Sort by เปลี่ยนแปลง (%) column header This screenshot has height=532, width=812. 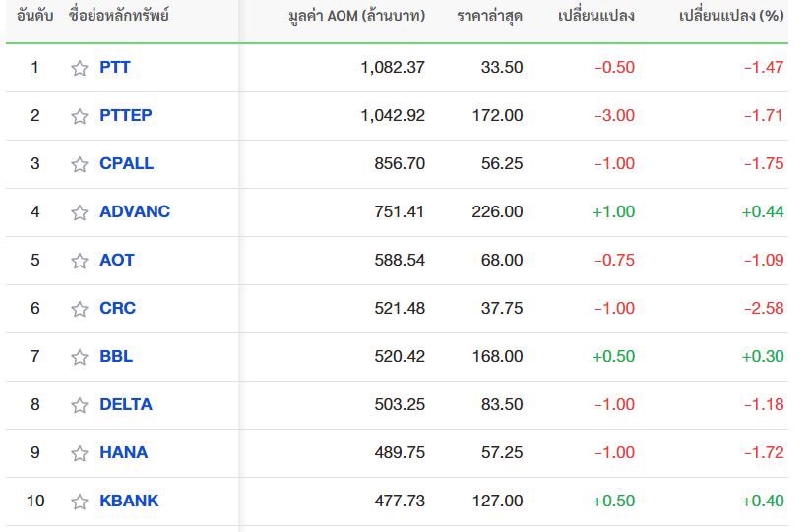pos(731,16)
